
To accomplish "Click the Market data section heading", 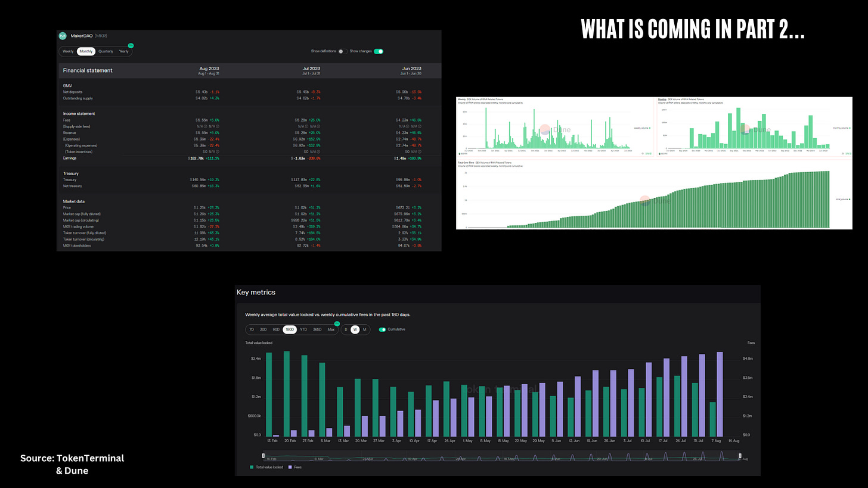I will (x=75, y=201).
